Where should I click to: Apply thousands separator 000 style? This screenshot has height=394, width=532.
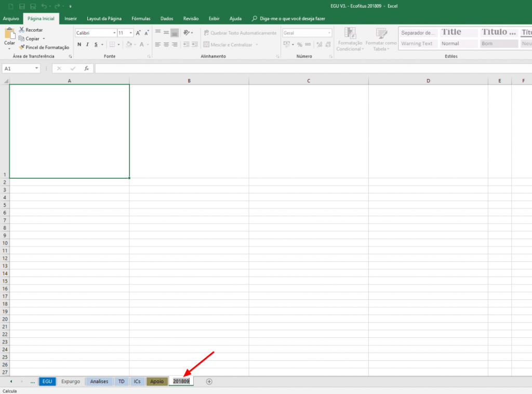[308, 45]
